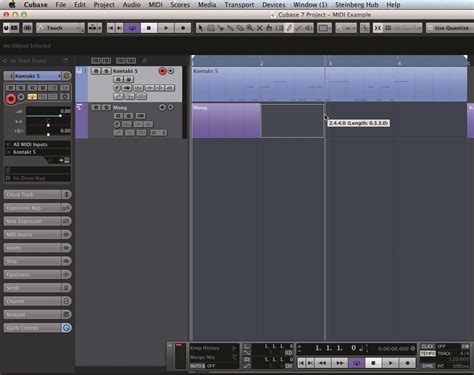Disable record enable on Kontakt 5 track
The height and width of the screenshot is (375, 474).
pos(162,71)
